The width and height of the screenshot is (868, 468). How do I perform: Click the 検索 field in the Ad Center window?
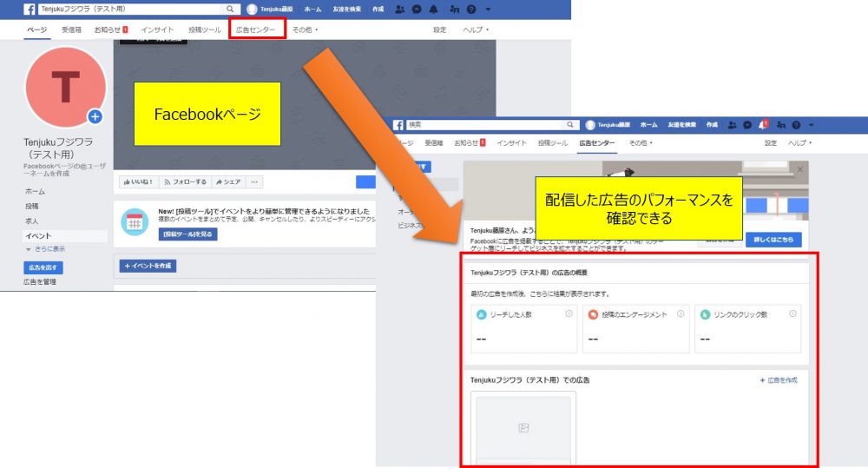click(493, 125)
